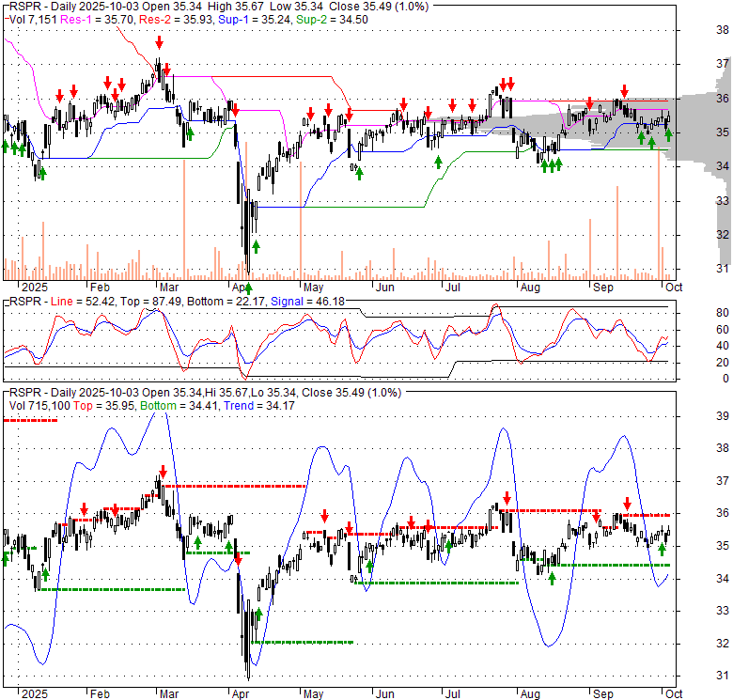This screenshot has height=700, width=733.
Task: Click the green arrow below top chart's Apr axis
Action: click(248, 288)
